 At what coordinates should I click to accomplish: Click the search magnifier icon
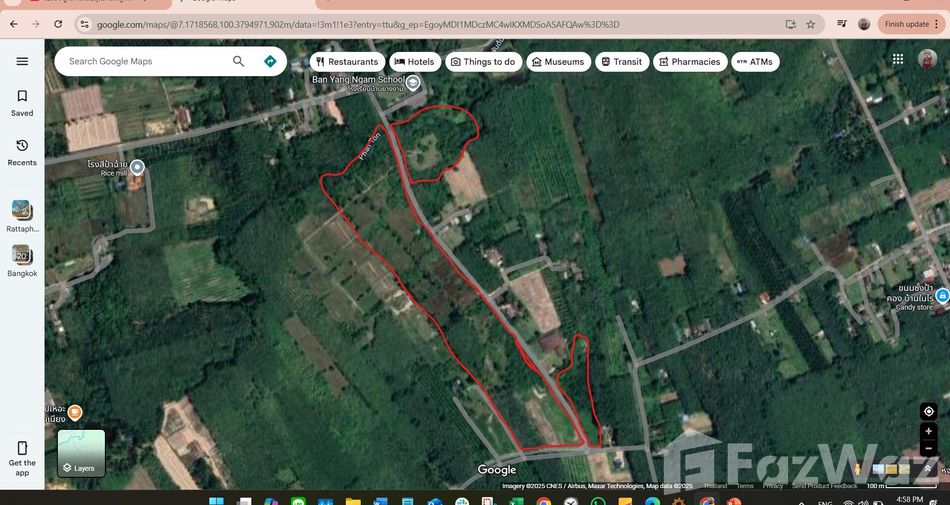coord(238,61)
